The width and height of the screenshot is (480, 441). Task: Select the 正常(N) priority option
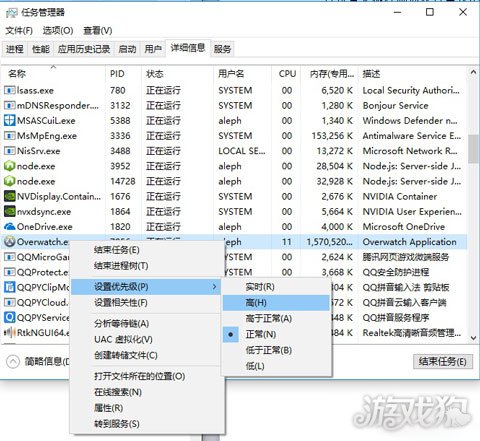pyautogui.click(x=276, y=334)
